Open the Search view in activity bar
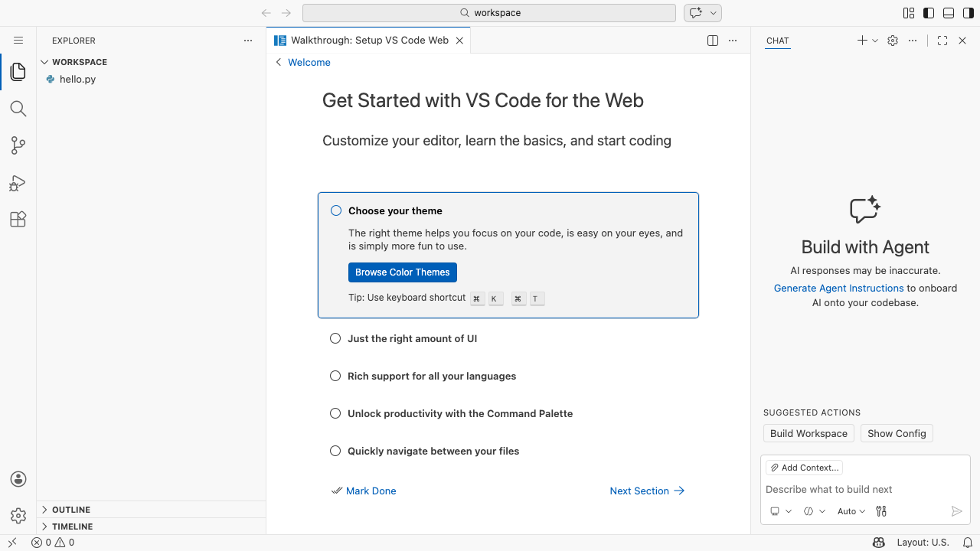 [18, 109]
